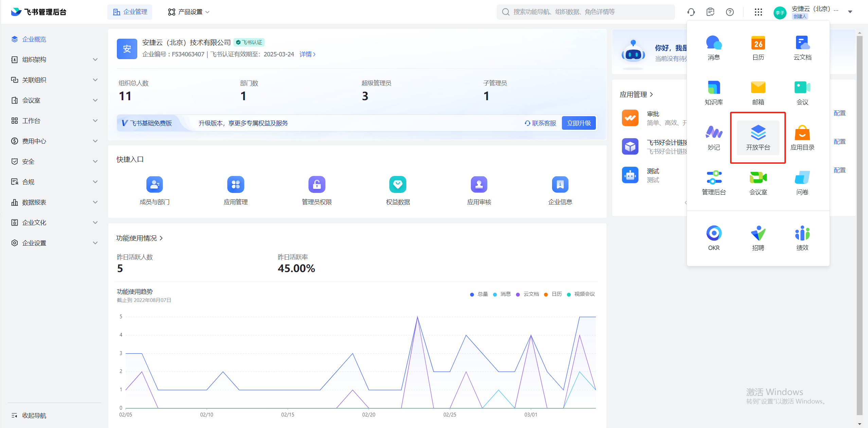Image resolution: width=868 pixels, height=428 pixels.
Task: Open 成员与部门 quick entry
Action: coord(155,191)
